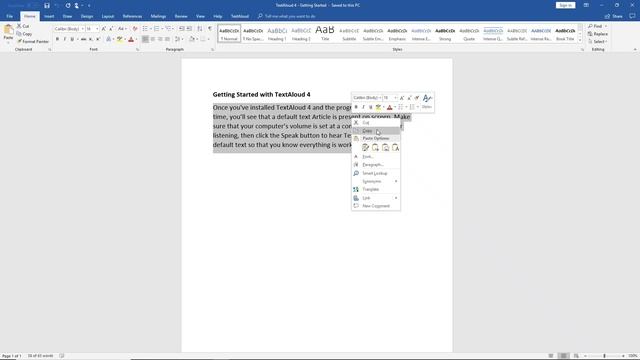The image size is (640, 360).
Task: Click Format Painter in the mini toolbar
Action: 417,98
